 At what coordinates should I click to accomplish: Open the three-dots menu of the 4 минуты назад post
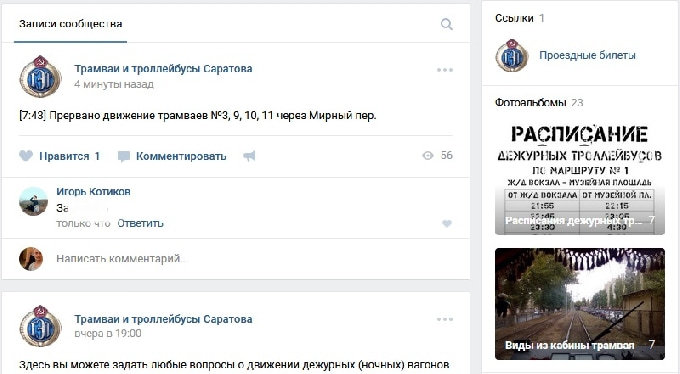(445, 70)
